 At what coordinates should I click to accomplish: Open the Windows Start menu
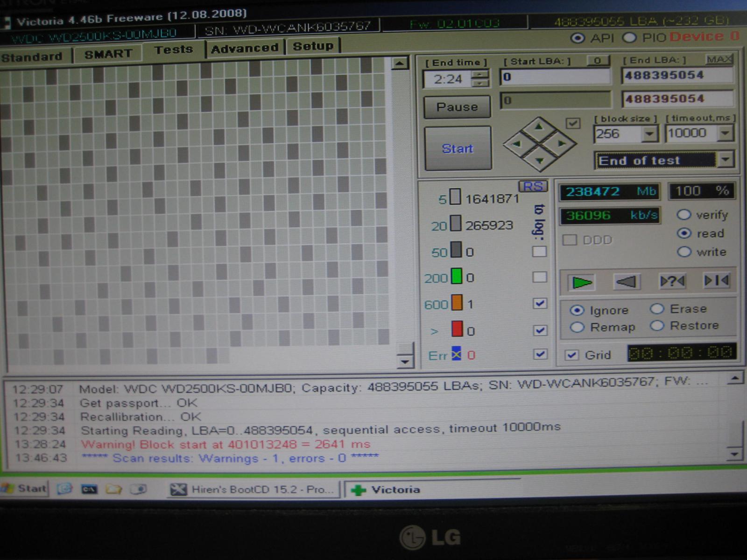coord(24,489)
